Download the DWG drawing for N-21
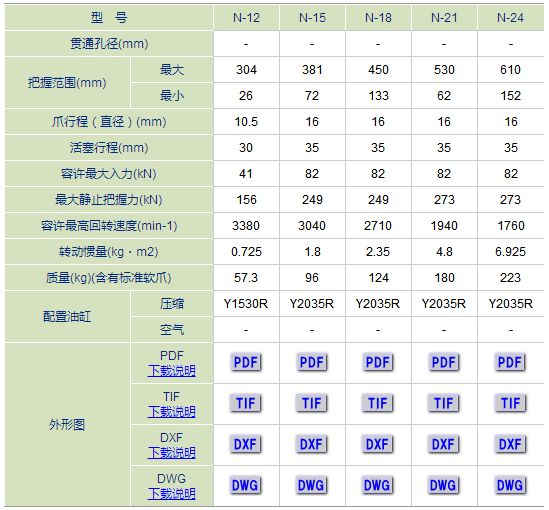Image resolution: width=549 pixels, height=510 pixels. [x=443, y=485]
